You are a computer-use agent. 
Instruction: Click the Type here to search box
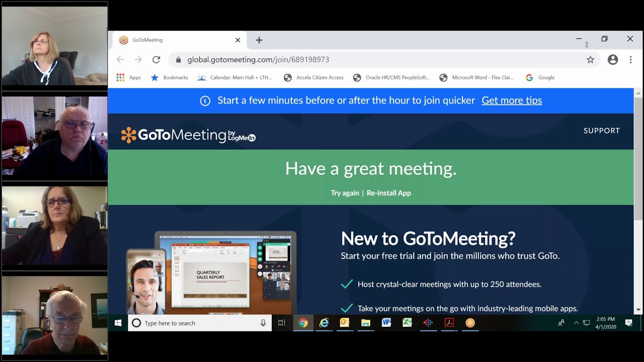click(x=200, y=323)
